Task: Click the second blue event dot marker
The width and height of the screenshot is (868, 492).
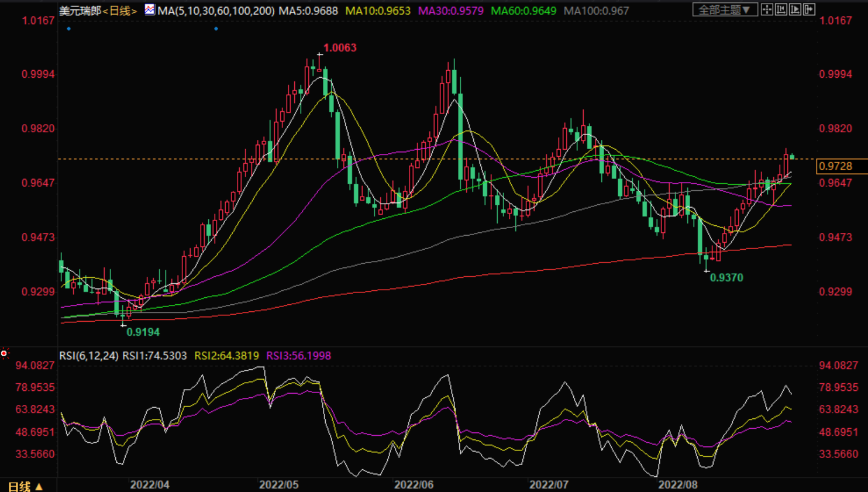Action: pyautogui.click(x=216, y=29)
